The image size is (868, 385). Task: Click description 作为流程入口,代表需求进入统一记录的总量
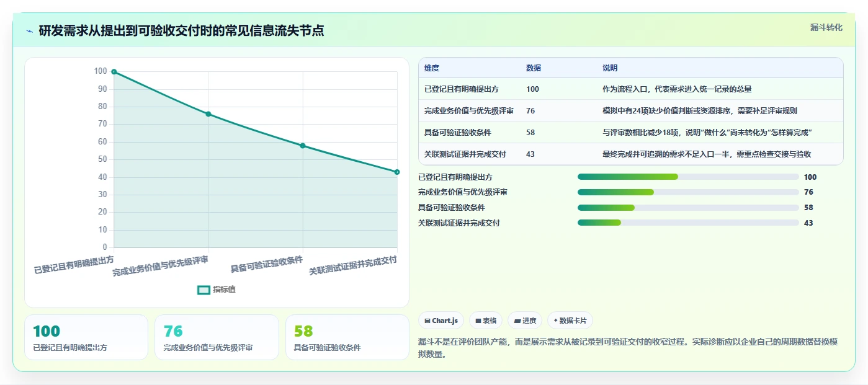tap(678, 89)
